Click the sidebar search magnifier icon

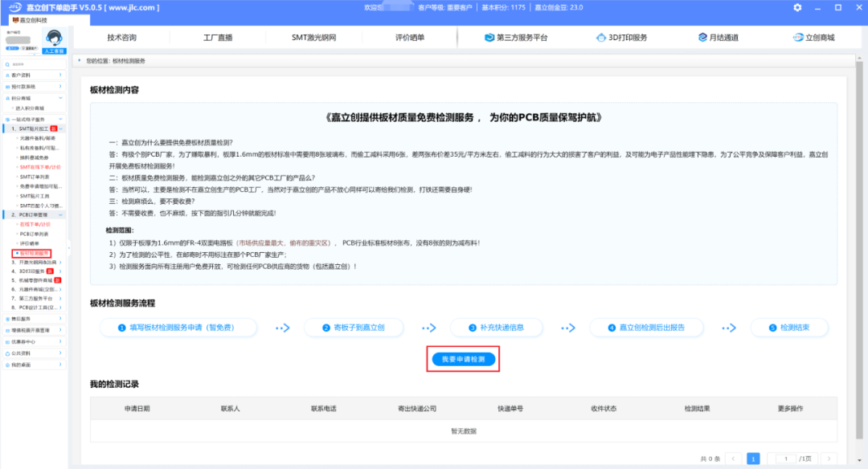(x=7, y=65)
